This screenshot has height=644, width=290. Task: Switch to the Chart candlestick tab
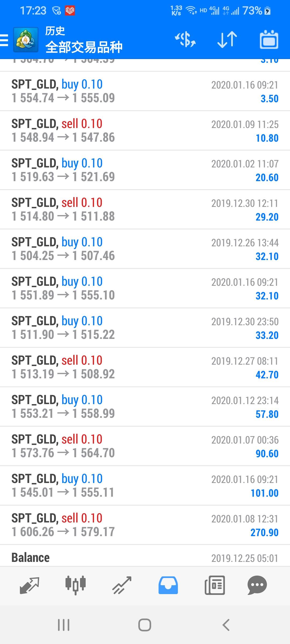75,586
